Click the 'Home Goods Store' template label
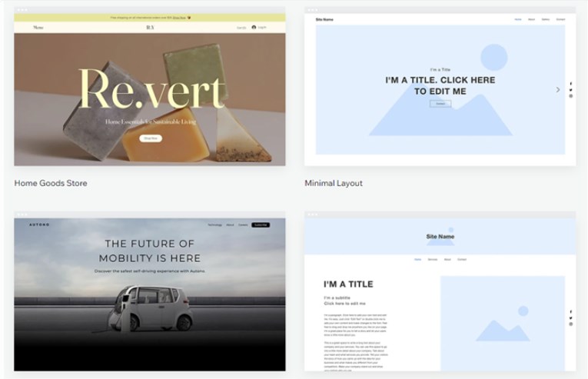The image size is (588, 379). (x=51, y=183)
